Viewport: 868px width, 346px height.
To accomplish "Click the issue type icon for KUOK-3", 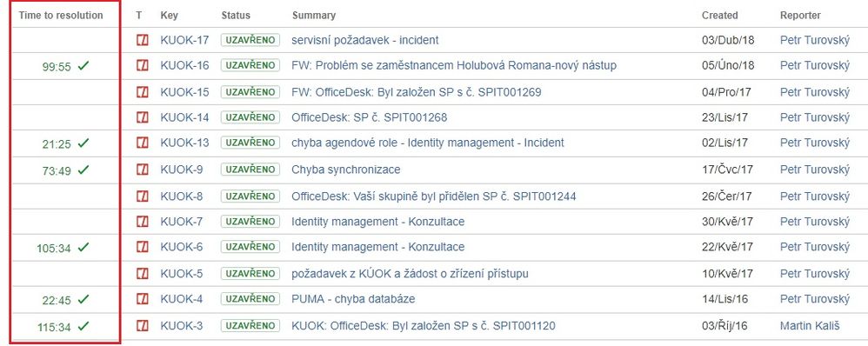I will click(x=143, y=325).
